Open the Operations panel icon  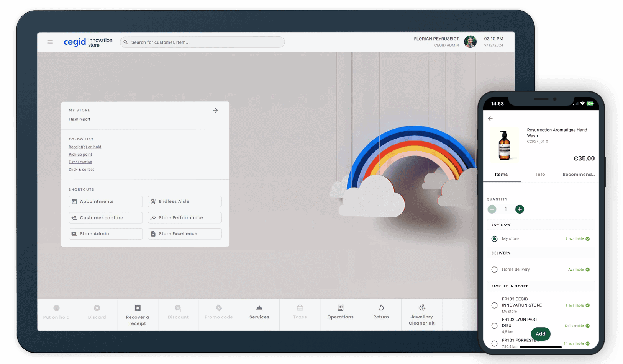[340, 308]
